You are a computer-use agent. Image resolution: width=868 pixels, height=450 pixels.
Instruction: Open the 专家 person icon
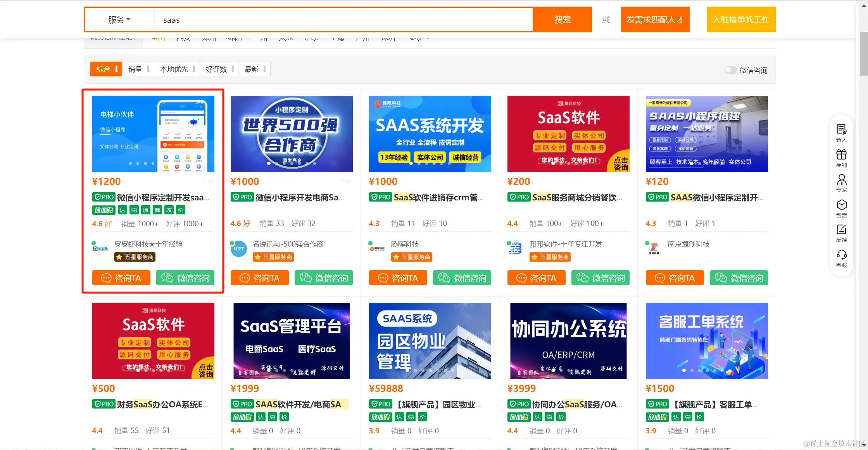[841, 183]
